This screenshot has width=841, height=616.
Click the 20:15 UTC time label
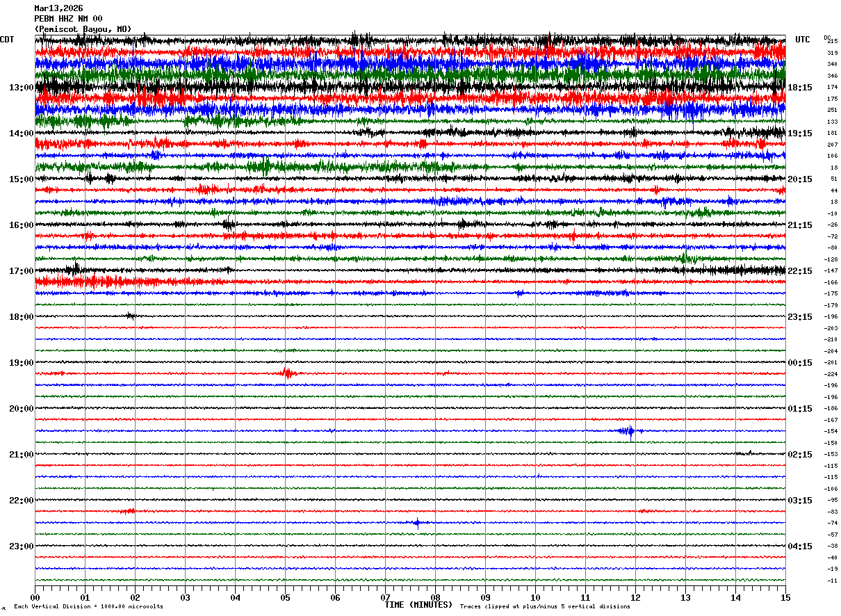[x=800, y=179]
